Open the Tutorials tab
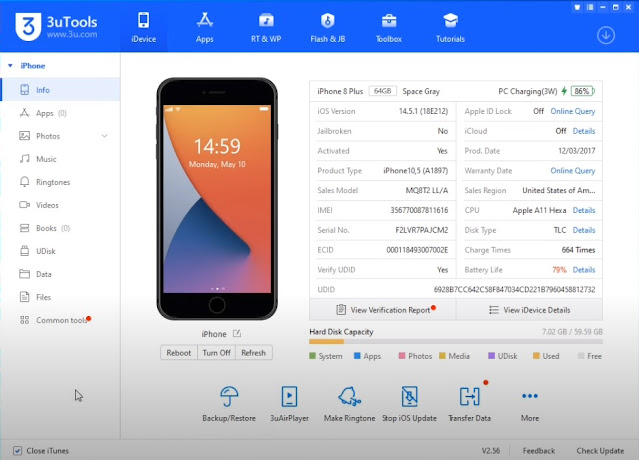 pyautogui.click(x=450, y=28)
